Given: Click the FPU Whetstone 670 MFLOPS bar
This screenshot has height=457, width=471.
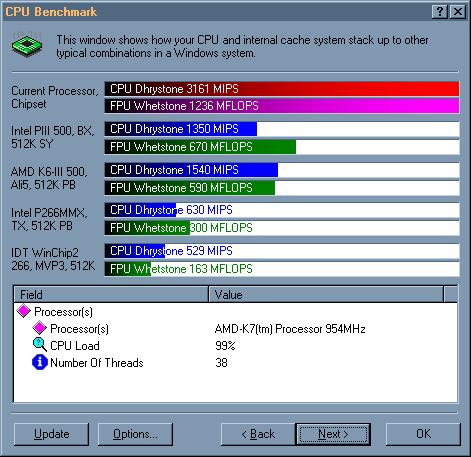Looking at the screenshot, I should pyautogui.click(x=282, y=147).
